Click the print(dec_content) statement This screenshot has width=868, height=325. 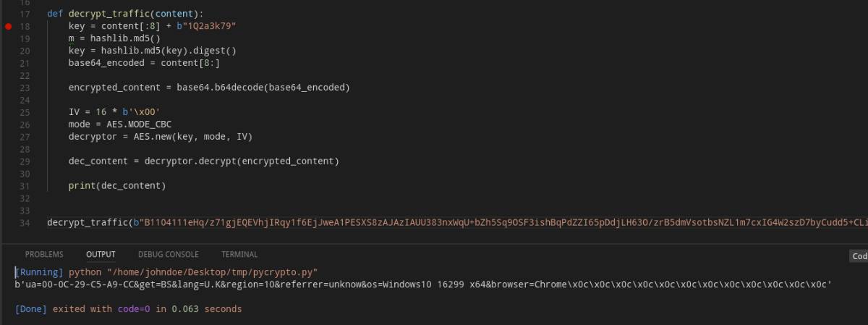click(x=117, y=186)
